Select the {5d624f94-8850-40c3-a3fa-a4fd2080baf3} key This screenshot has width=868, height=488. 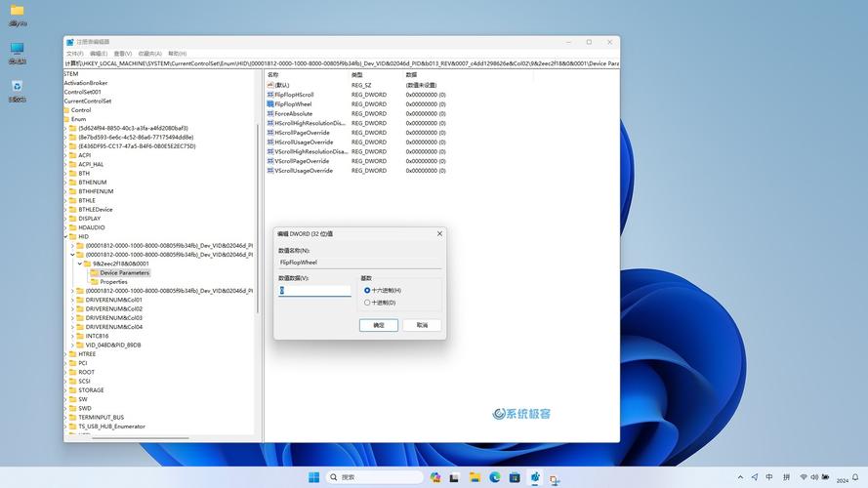133,128
